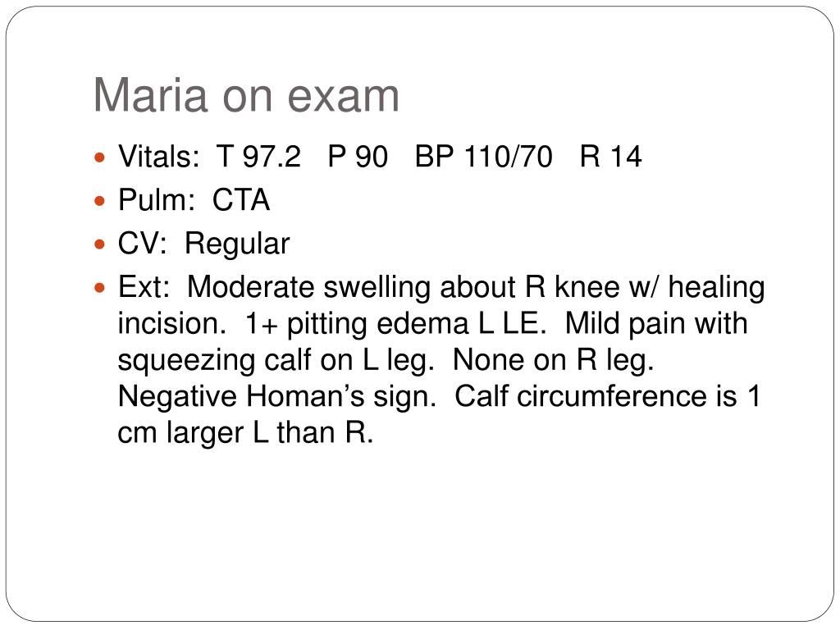Screen dimensions: 840x630
Task: Click the last line 'cm larger L than R'
Action: click(245, 432)
